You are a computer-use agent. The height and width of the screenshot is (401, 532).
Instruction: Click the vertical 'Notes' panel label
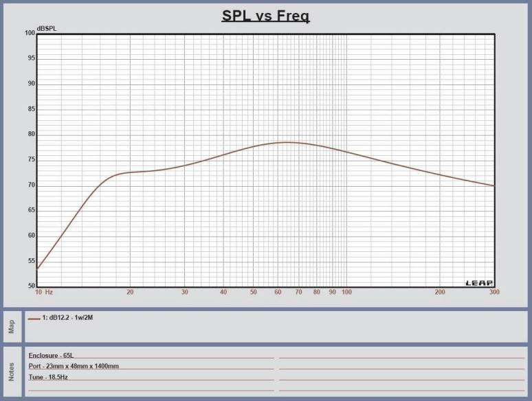point(12,371)
